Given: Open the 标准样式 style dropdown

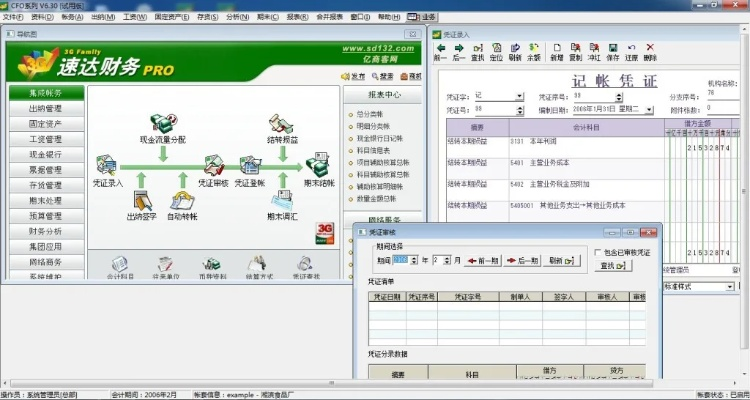Looking at the screenshot, I should tap(730, 287).
